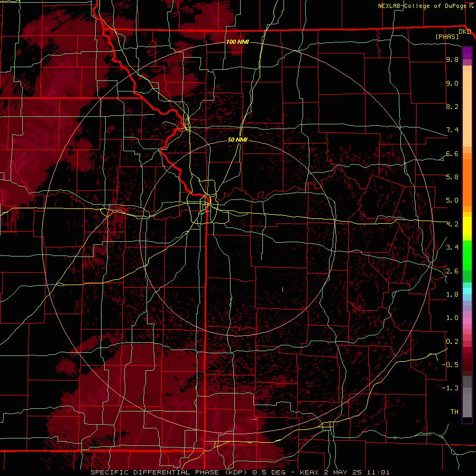
Task: Click the 2 MAY 25 11:01 timestamp
Action: click(x=358, y=472)
